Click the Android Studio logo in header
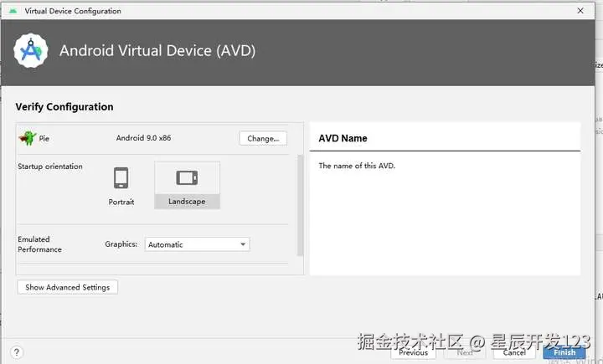Screen dimensions: 603x364 tap(31, 51)
